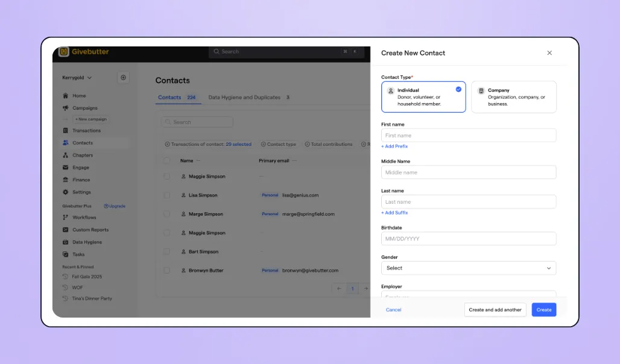
Task: Click marge@springfield.com email
Action: pyautogui.click(x=308, y=214)
